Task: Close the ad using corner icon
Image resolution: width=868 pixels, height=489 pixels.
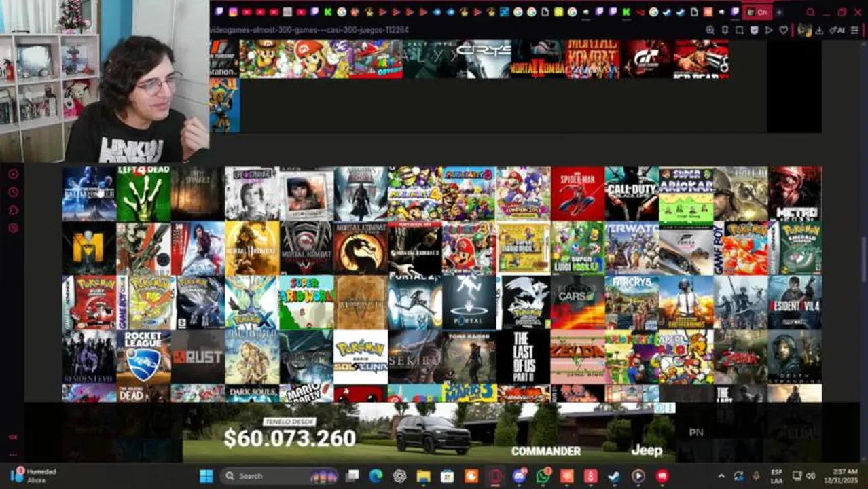Action: coord(669,407)
